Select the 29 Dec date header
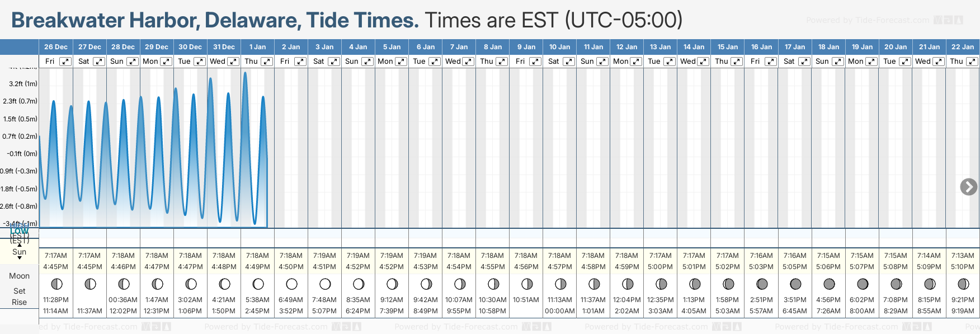The height and width of the screenshot is (334, 980). 157,47
